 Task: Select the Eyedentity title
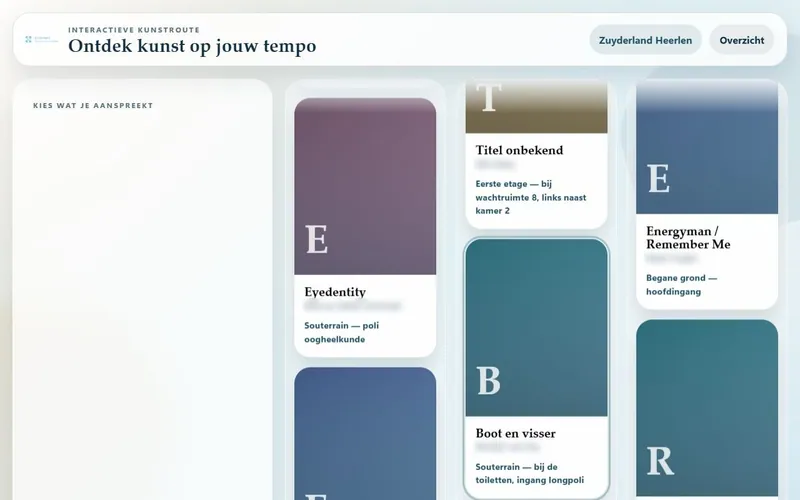pyautogui.click(x=335, y=292)
